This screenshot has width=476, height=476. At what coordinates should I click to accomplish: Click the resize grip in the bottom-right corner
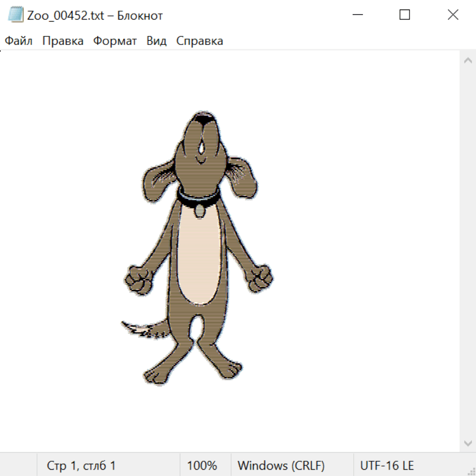pos(471,471)
